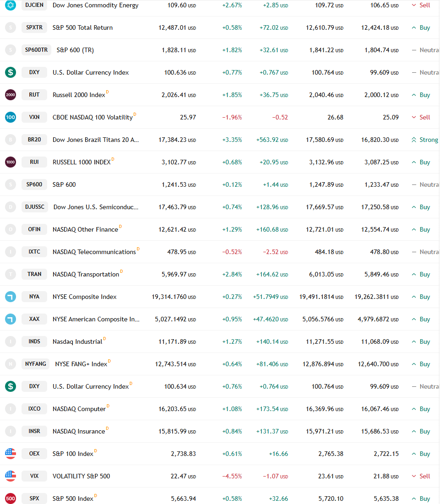Click the placeholder icon for SPXTR row
Screen dimensions: 440x504
[11, 27]
